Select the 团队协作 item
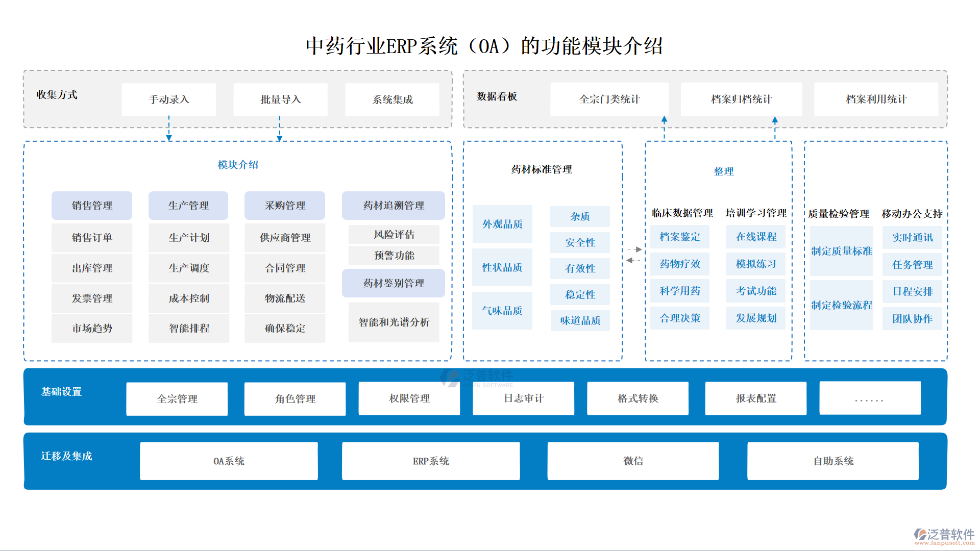The height and width of the screenshot is (551, 980). (x=912, y=319)
